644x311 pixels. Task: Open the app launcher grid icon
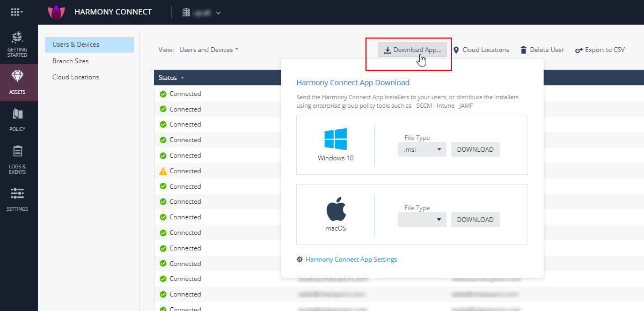(16, 12)
